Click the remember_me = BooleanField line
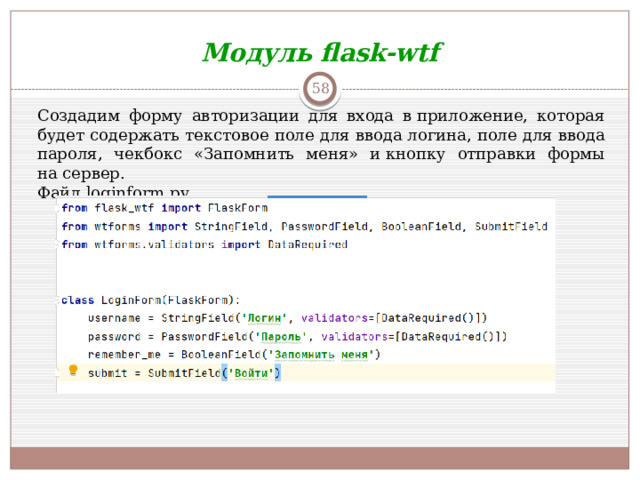Image resolution: width=640 pixels, height=480 pixels. click(x=234, y=355)
